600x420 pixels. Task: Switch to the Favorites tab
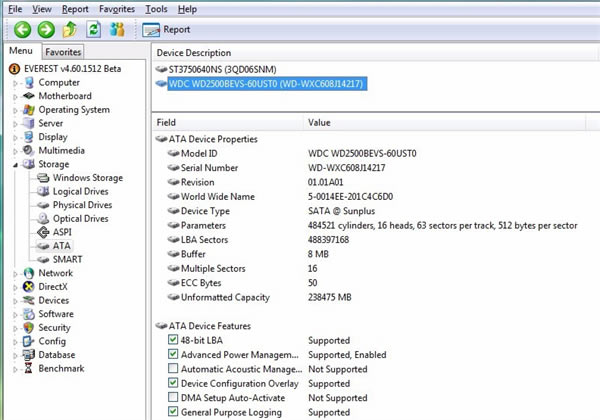(x=63, y=52)
